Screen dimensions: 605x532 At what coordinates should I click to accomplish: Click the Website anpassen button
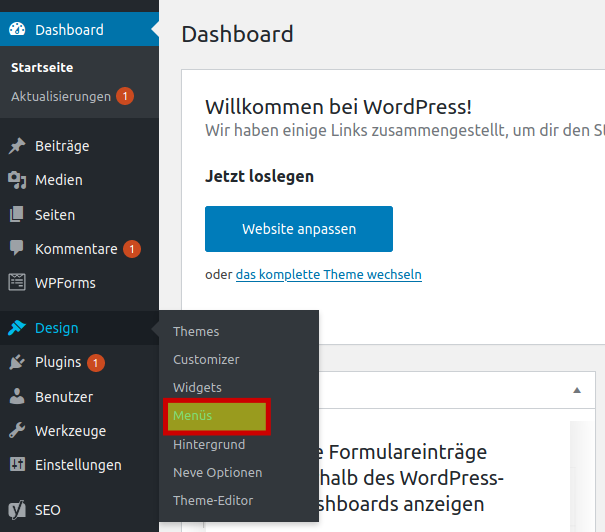(299, 229)
